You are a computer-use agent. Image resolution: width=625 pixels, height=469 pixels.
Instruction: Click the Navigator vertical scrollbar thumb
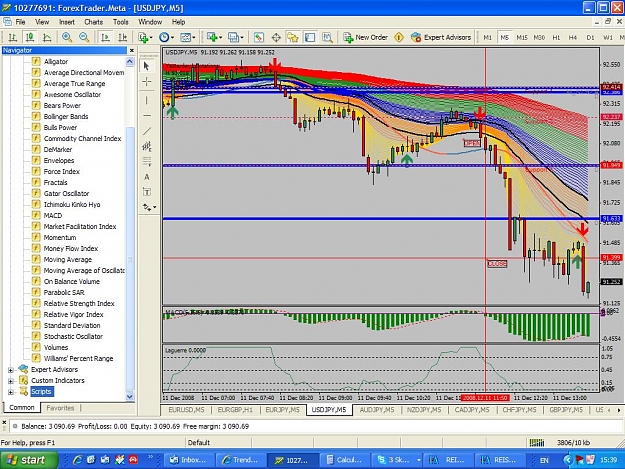(x=130, y=258)
